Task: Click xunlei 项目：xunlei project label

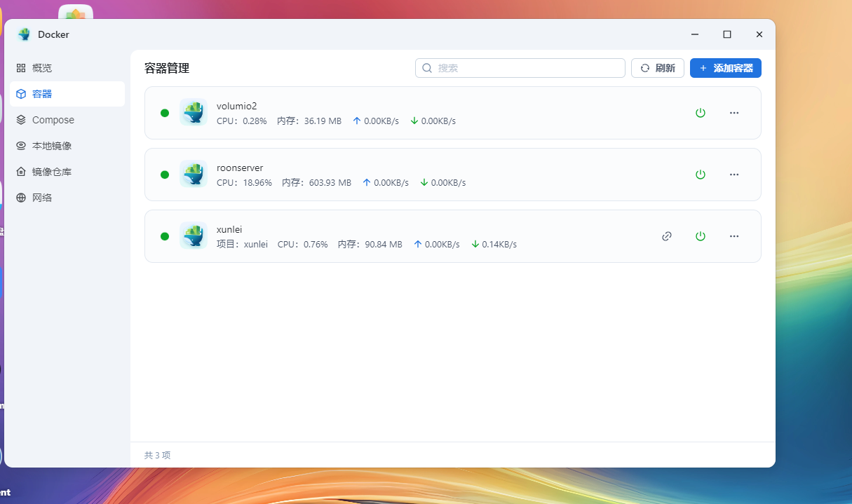Action: [242, 244]
